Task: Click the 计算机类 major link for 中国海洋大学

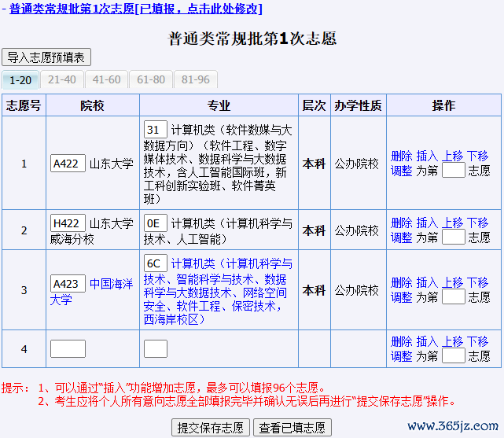Action: [218, 291]
